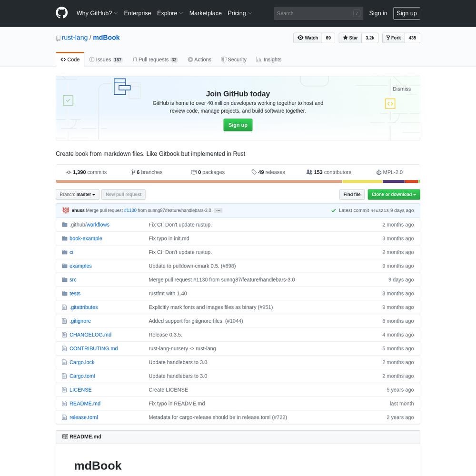This screenshot has width=476, height=476.
Task: Click folder icon for examples row
Action: tap(64, 266)
